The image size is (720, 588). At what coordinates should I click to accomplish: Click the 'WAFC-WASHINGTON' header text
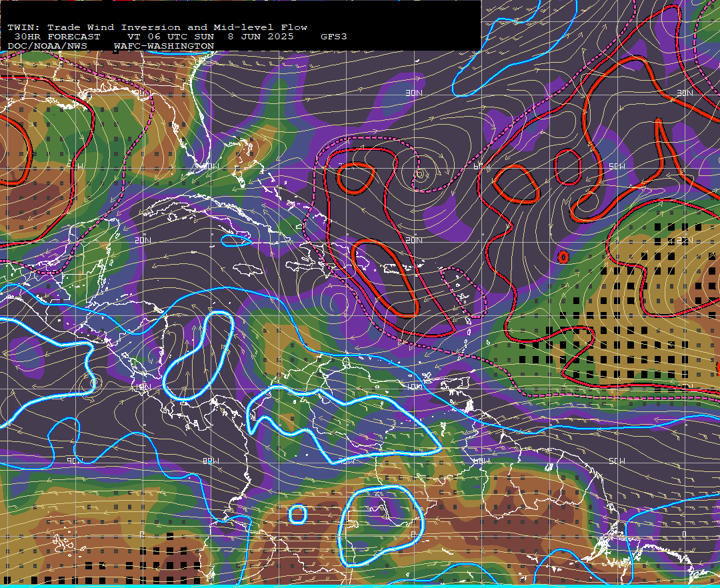coord(164,47)
